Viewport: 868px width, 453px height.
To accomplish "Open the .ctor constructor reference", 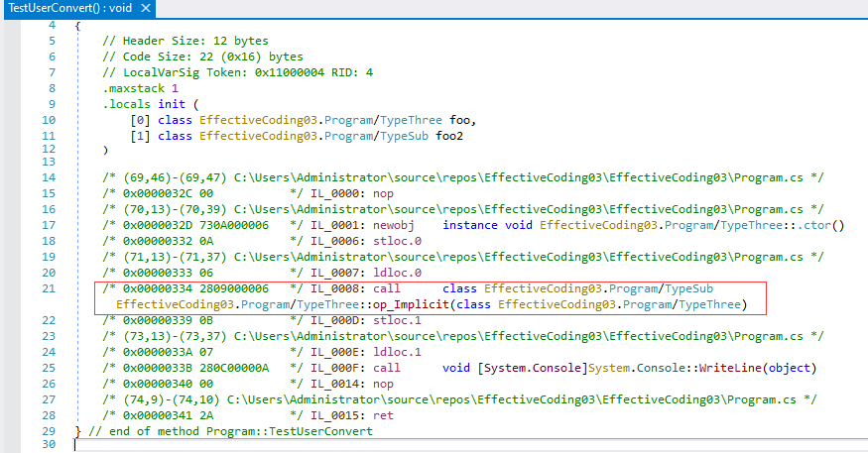I will tap(821, 225).
